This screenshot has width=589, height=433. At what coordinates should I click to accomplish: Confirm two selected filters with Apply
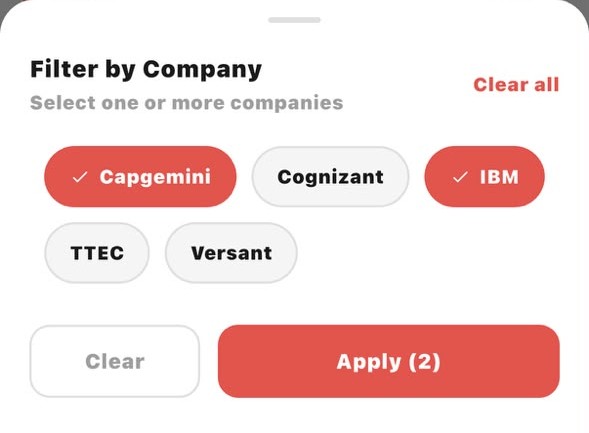pos(388,361)
